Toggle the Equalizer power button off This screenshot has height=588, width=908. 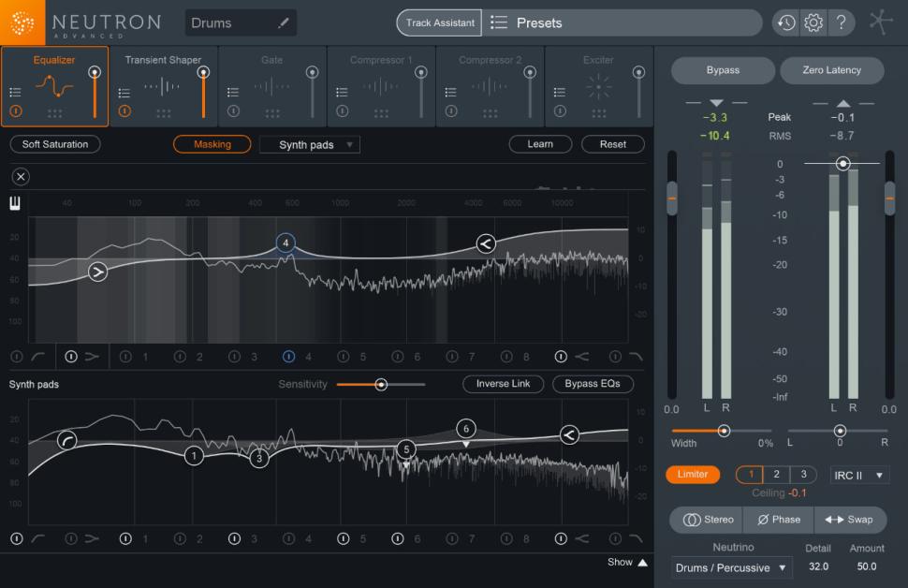[18, 110]
